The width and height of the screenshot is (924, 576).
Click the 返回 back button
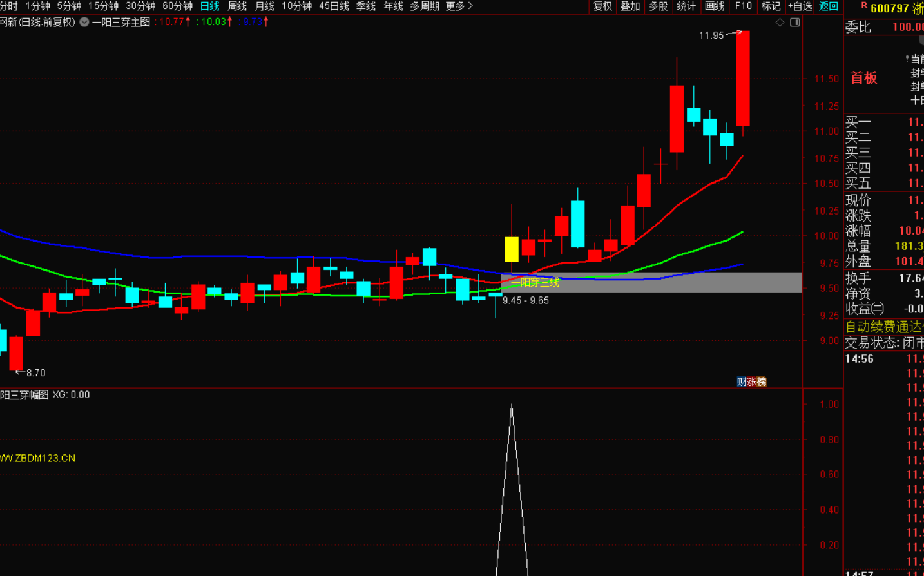(829, 6)
